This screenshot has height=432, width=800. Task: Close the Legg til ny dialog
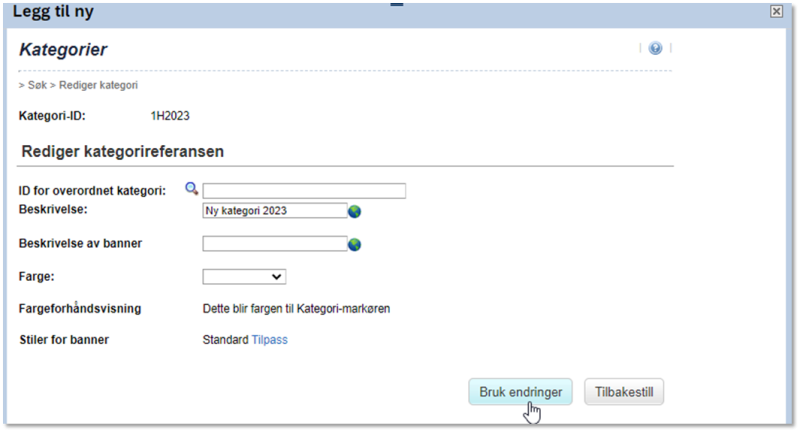pyautogui.click(x=776, y=11)
